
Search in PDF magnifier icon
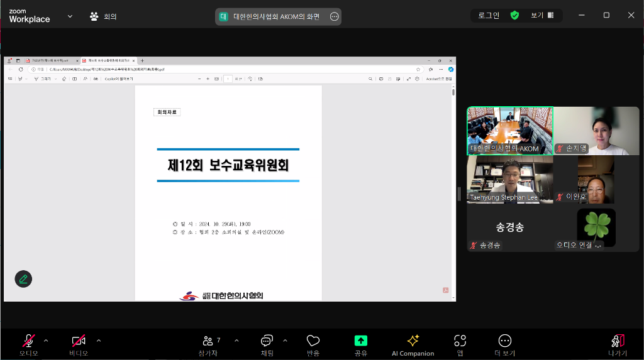(x=370, y=79)
